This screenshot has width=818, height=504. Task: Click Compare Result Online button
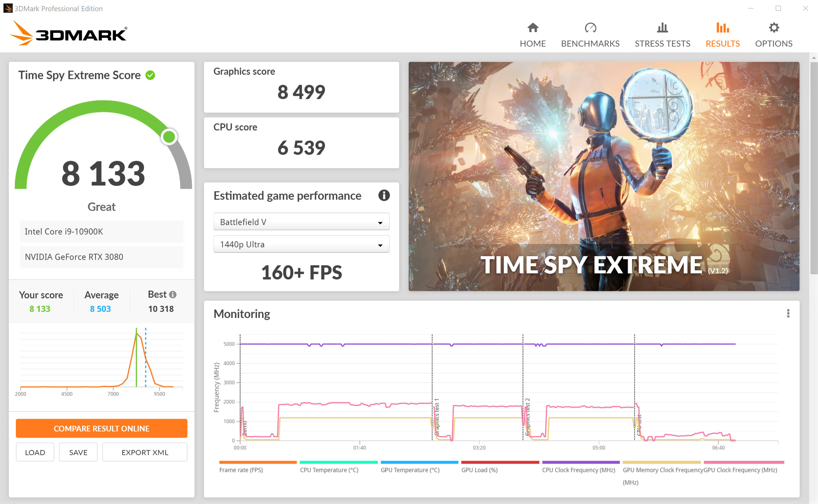(101, 428)
